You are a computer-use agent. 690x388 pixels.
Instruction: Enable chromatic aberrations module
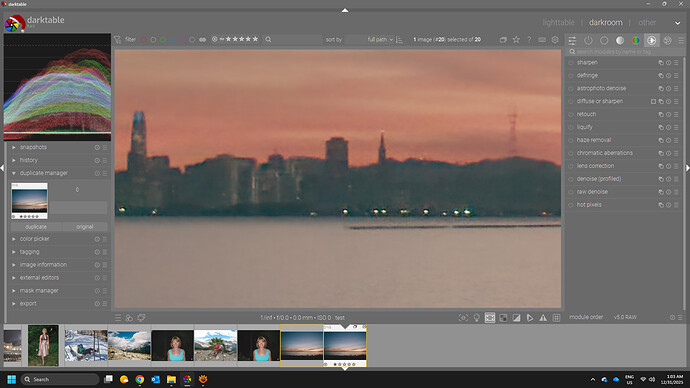click(571, 154)
